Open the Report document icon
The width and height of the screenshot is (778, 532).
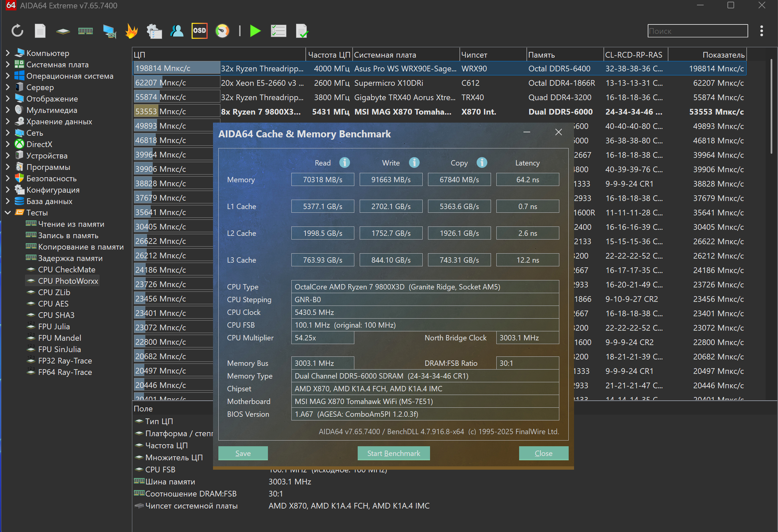(x=40, y=31)
